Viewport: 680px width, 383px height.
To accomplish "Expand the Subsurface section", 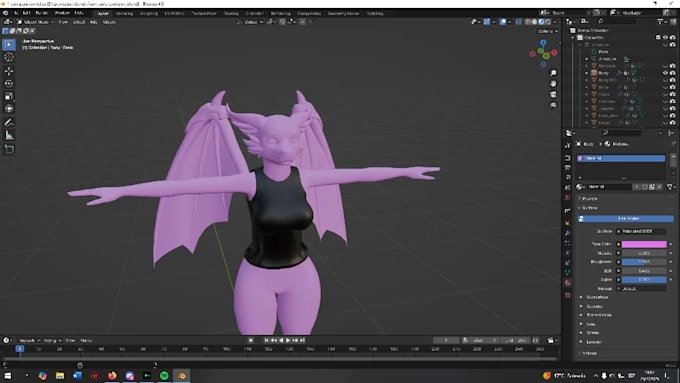I will 596,297.
